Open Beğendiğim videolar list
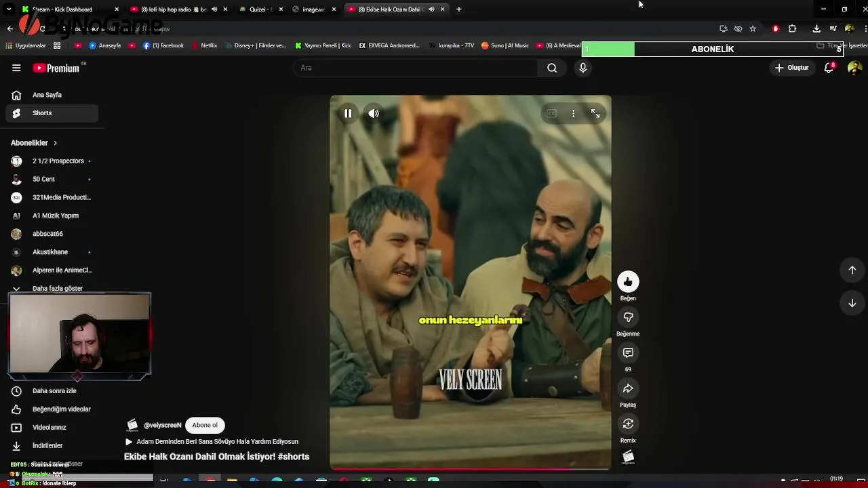 52,409
